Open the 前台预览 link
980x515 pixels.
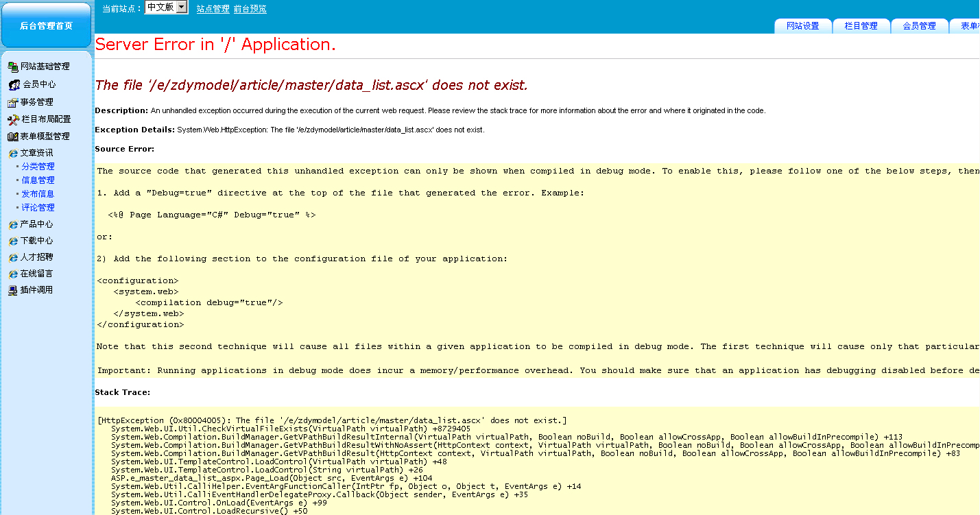[250, 9]
